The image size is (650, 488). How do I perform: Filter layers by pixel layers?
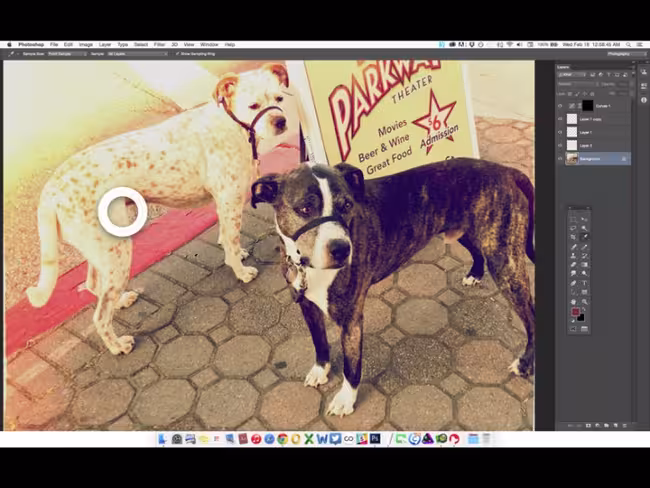(592, 75)
